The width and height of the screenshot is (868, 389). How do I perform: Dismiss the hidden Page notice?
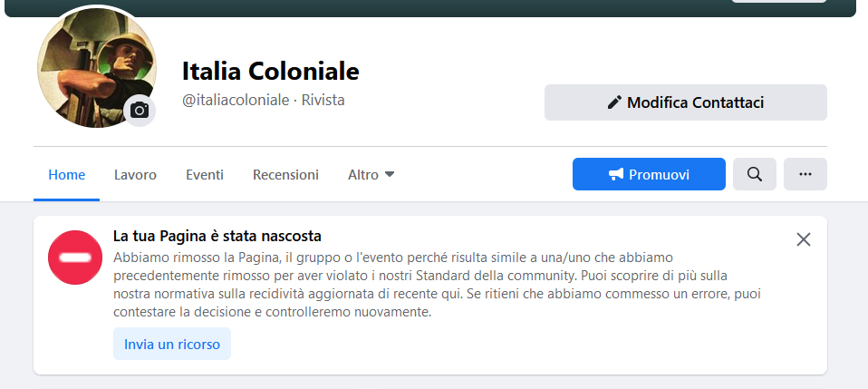pyautogui.click(x=803, y=239)
